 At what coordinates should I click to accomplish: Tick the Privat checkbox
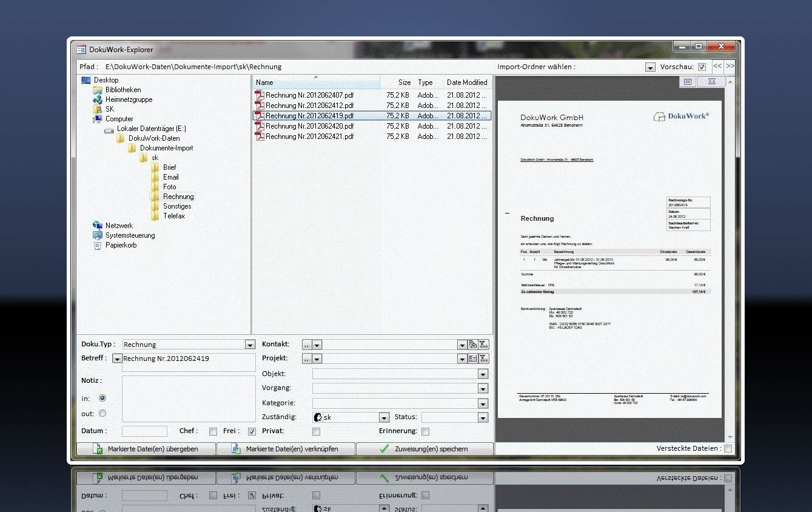316,432
